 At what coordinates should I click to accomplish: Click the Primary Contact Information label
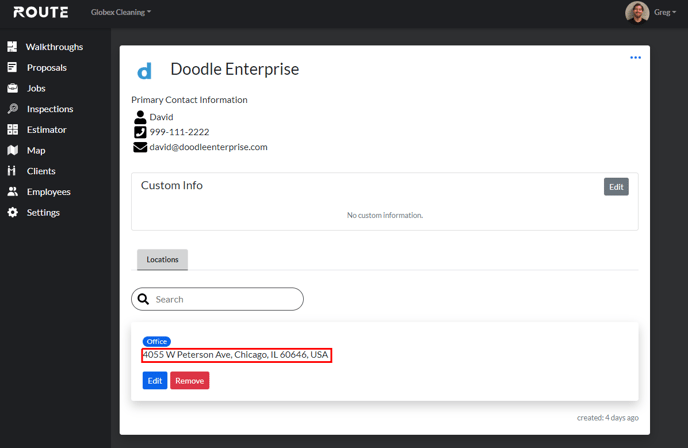189,100
